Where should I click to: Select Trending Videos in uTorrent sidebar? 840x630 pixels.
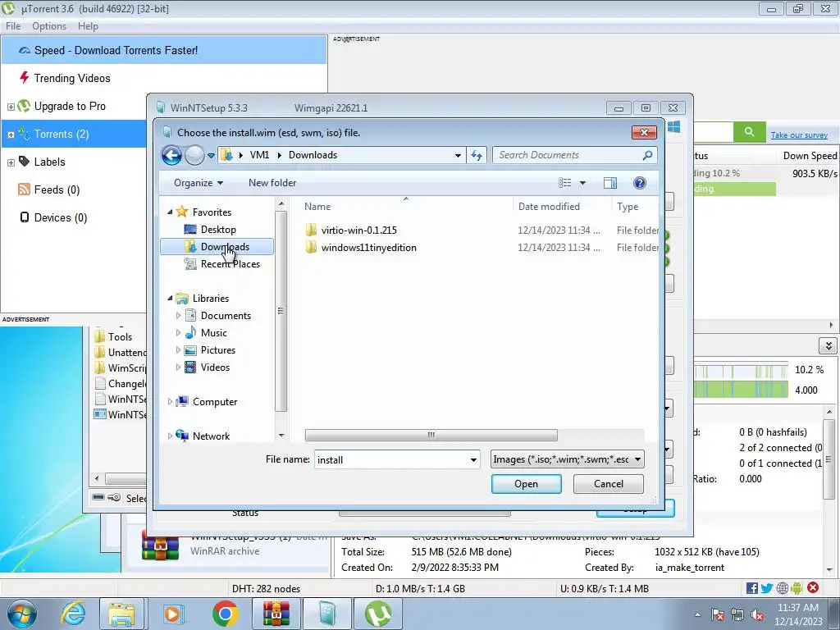(72, 78)
